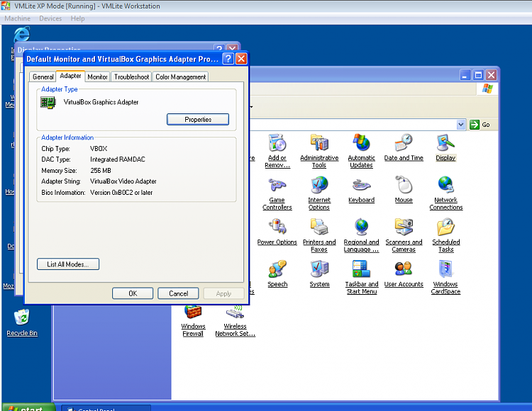Click the Version 0xB0C2 or later text

point(121,193)
